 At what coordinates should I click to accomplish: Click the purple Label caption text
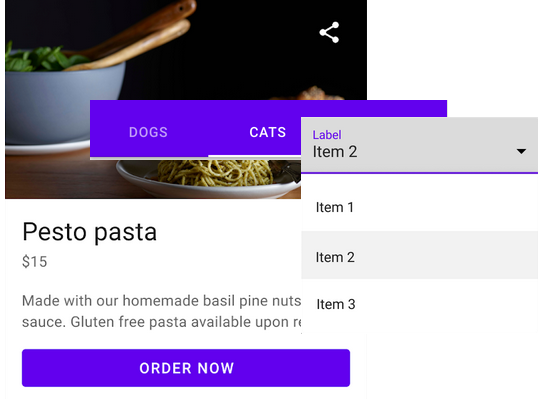(x=327, y=135)
